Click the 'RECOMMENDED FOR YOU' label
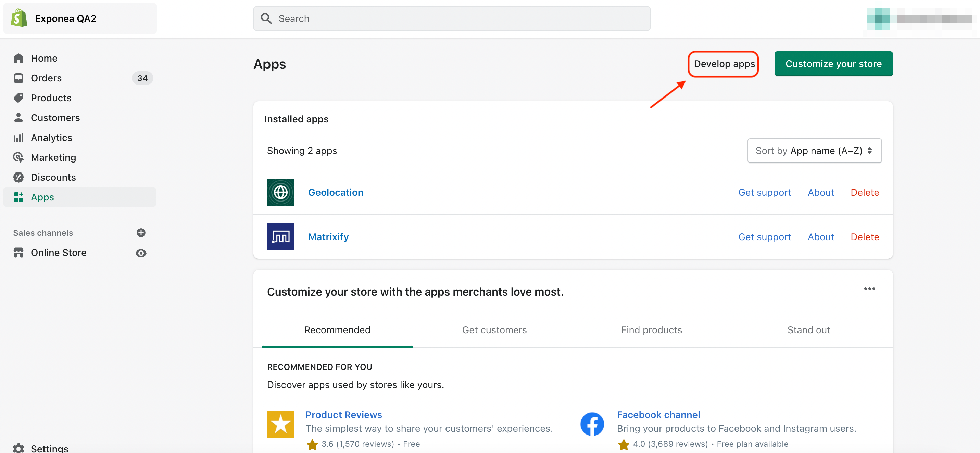The image size is (980, 453). (x=319, y=367)
